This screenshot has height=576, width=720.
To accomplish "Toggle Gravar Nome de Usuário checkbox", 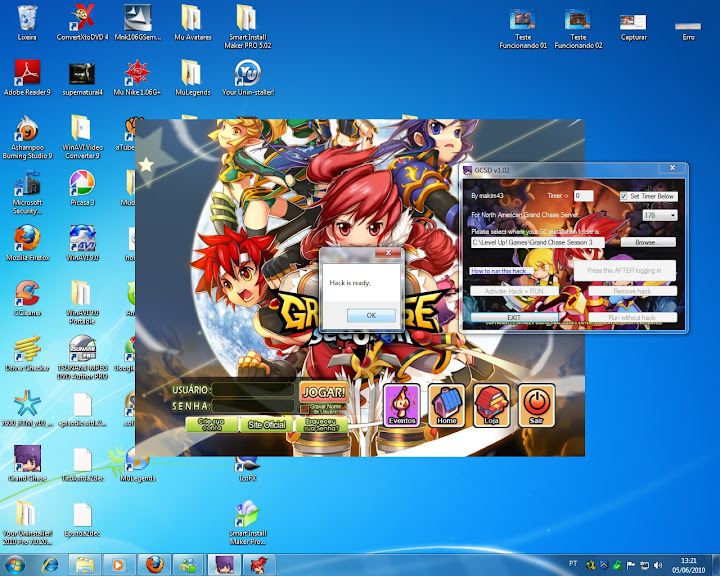I will (x=304, y=408).
